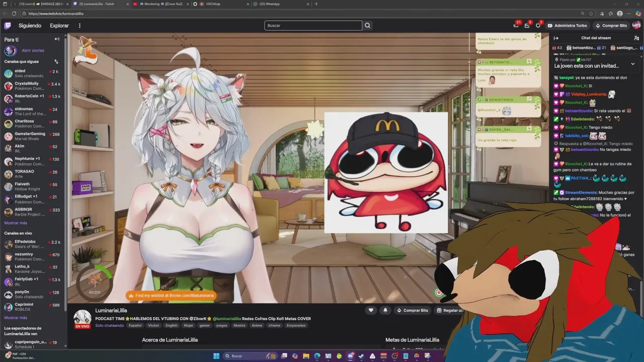
Task: Expand the pinned chat message chevron
Action: [633, 64]
